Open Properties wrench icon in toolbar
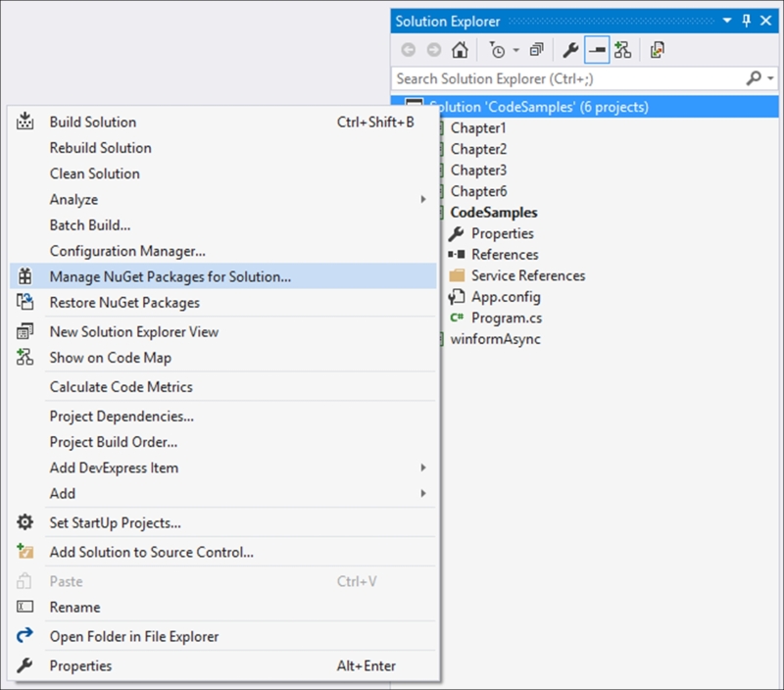The image size is (784, 690). coord(570,50)
